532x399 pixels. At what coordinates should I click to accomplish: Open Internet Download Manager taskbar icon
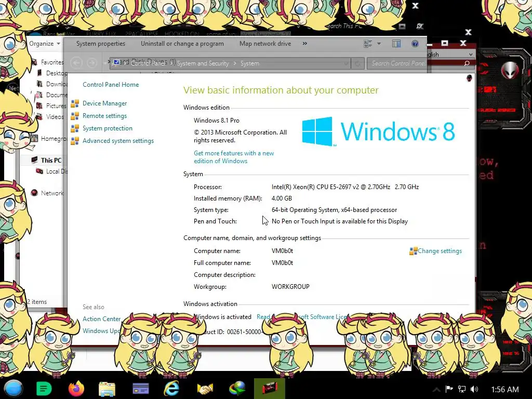coord(237,389)
